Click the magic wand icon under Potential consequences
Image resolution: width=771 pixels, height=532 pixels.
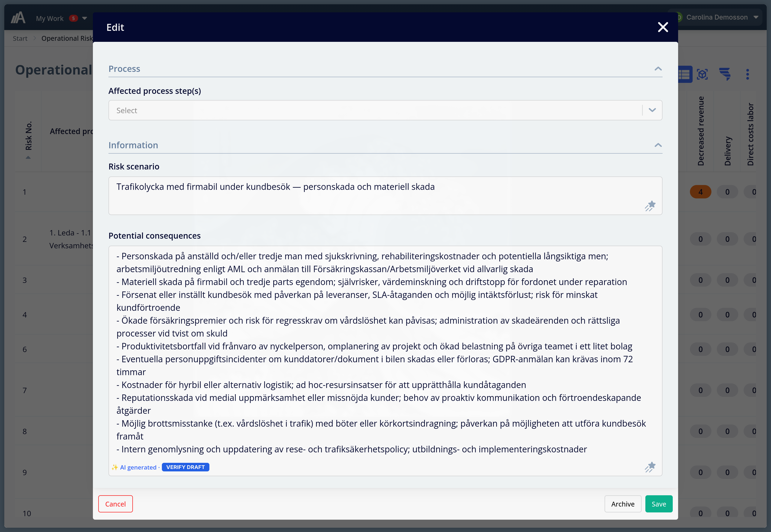click(x=650, y=467)
